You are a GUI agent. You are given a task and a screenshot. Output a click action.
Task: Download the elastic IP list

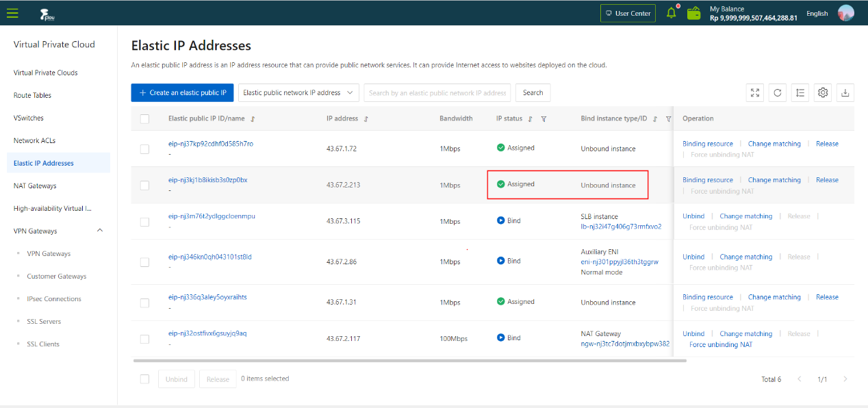845,93
